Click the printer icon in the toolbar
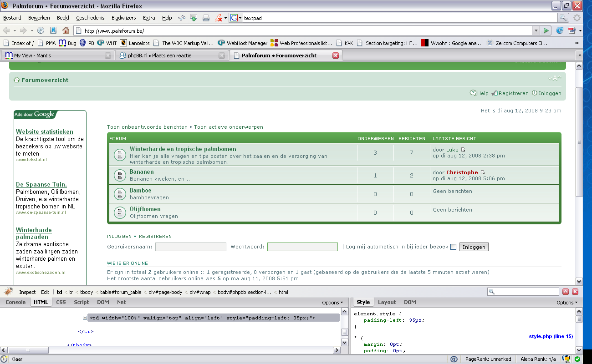Screen dimensions: 592x364 pyautogui.click(x=206, y=18)
